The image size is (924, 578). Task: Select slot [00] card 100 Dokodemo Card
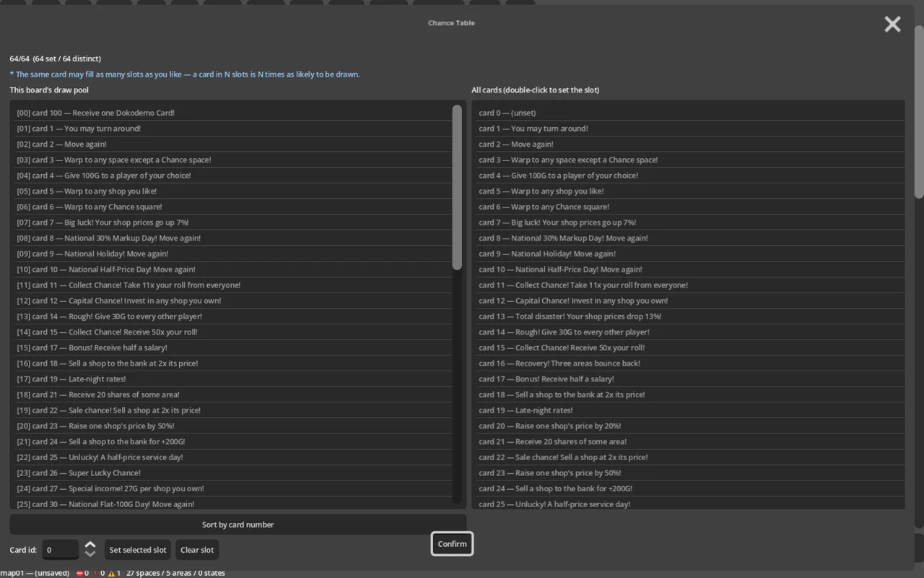(234, 113)
